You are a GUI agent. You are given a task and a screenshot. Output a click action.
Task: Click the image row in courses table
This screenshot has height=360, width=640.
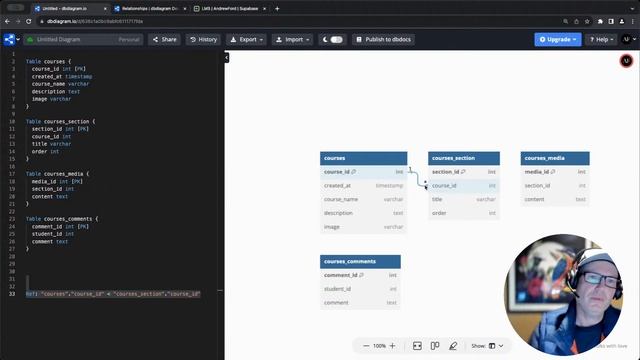point(363,227)
